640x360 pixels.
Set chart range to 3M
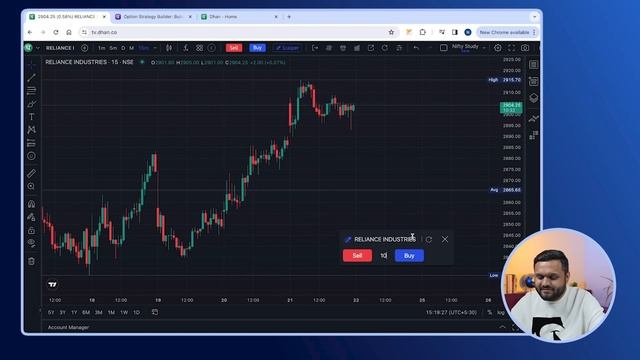(x=98, y=312)
